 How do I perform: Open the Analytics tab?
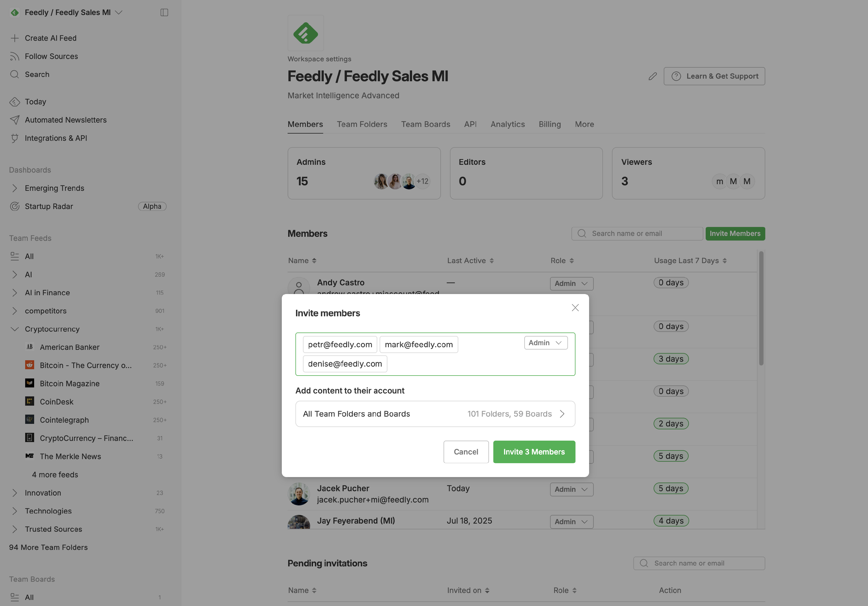507,124
